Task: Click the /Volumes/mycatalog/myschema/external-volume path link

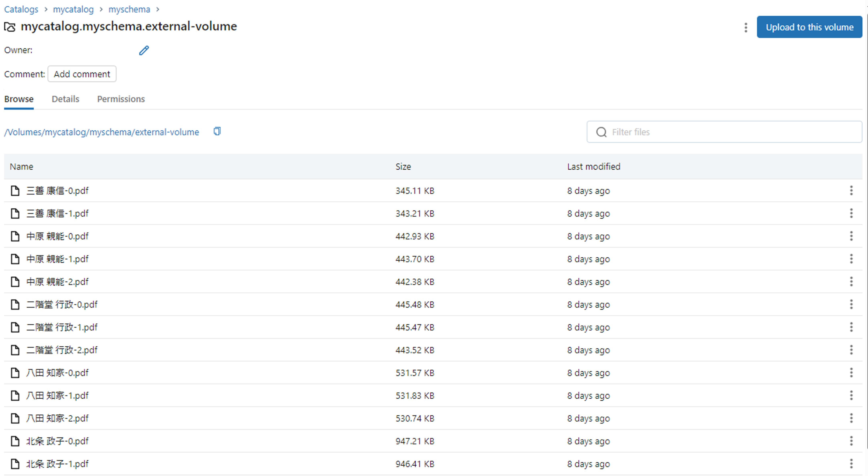Action: click(x=101, y=132)
